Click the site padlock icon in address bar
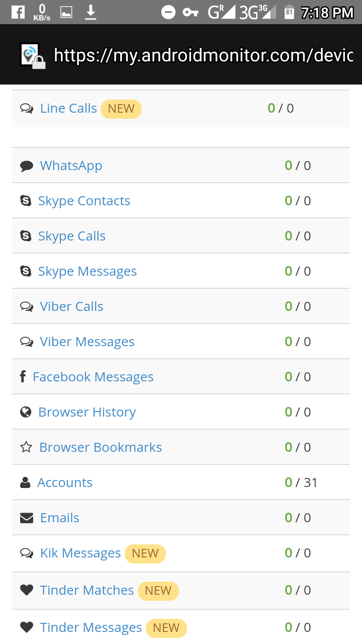Screen dimensions: 362x644 (x=39, y=62)
